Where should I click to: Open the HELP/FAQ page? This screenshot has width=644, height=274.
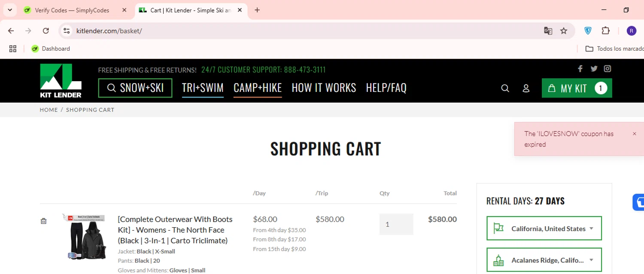point(386,88)
